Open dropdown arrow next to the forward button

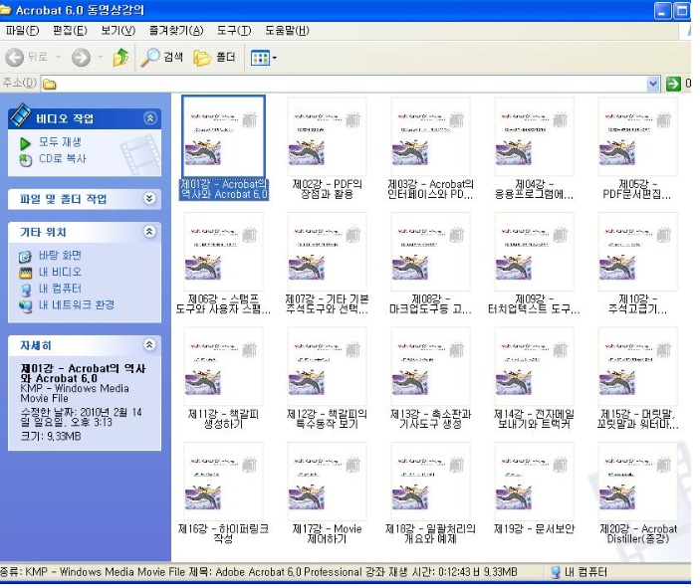[100, 57]
